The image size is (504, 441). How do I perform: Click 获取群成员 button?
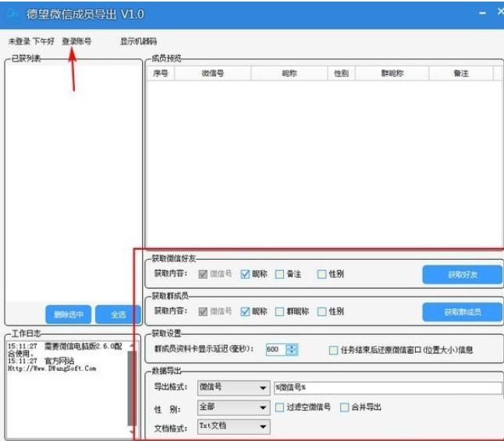coord(462,312)
